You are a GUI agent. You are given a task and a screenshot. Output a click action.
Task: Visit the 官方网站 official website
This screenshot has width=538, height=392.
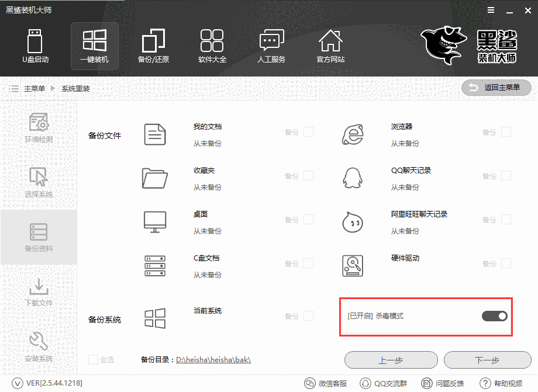330,46
